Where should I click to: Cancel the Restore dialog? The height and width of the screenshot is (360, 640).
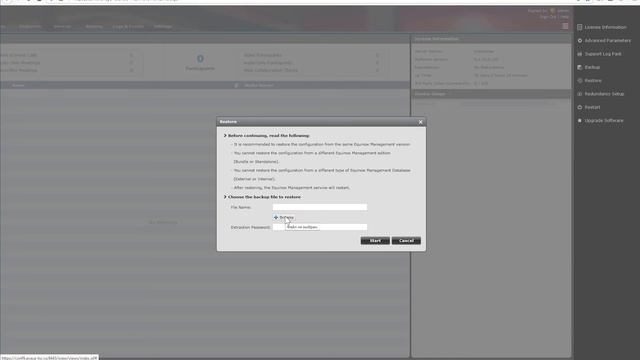click(x=406, y=241)
